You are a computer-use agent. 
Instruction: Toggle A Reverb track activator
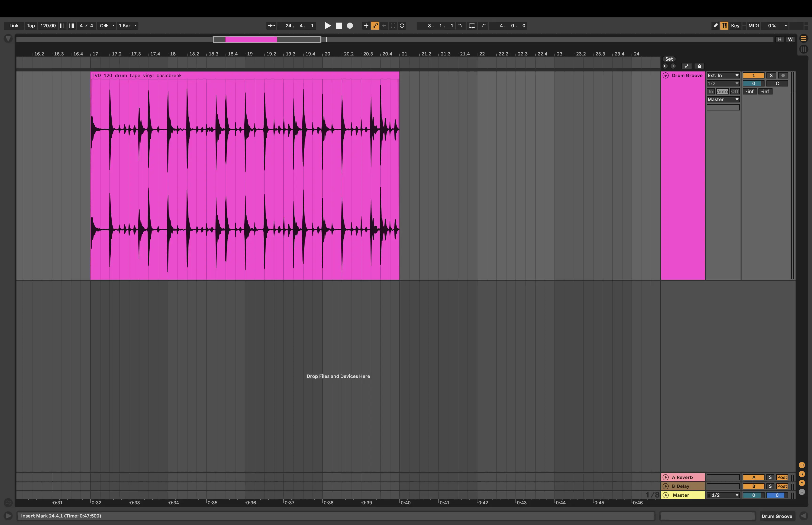(x=753, y=477)
